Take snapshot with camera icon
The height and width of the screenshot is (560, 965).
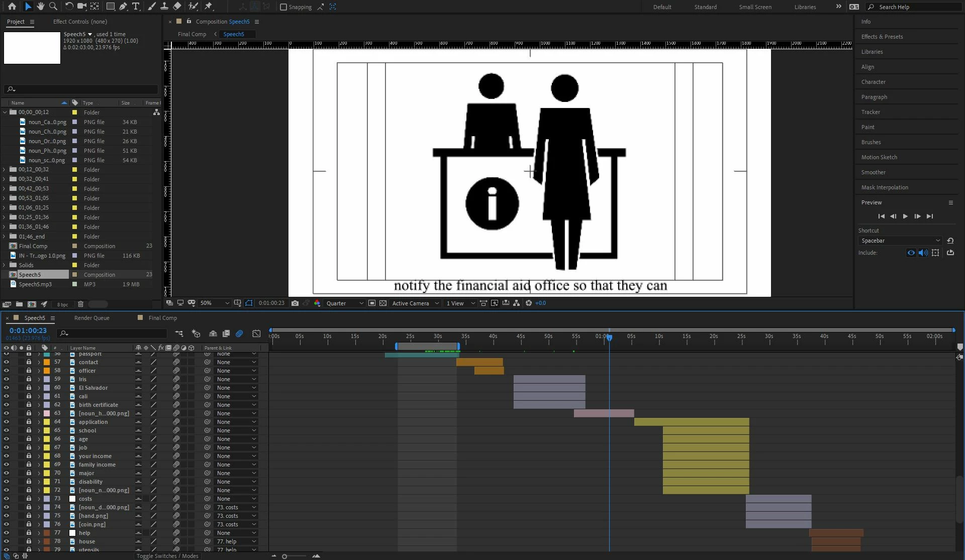295,303
